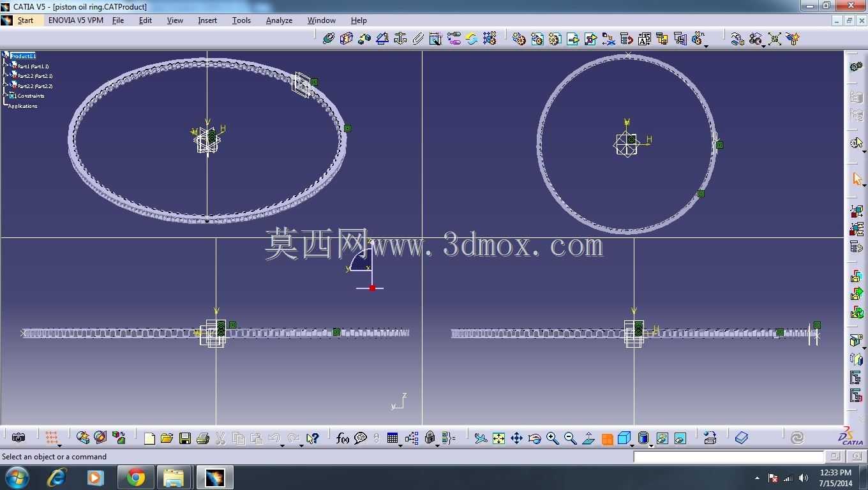The width and height of the screenshot is (868, 490).
Task: Open the Start menu in CATIA
Action: pos(26,20)
